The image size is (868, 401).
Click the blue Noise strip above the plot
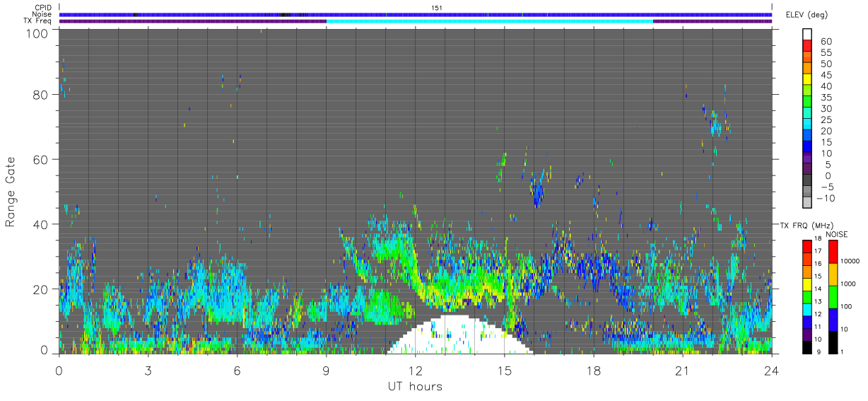point(416,14)
